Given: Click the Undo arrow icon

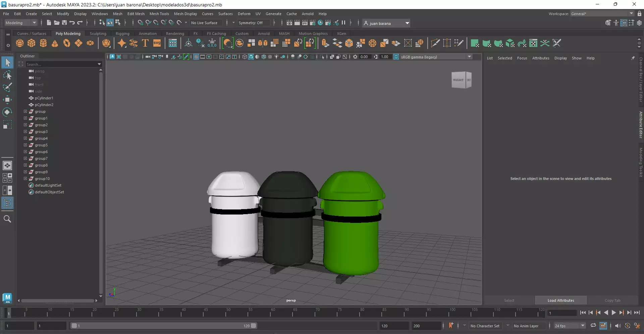Looking at the screenshot, I should (x=72, y=22).
